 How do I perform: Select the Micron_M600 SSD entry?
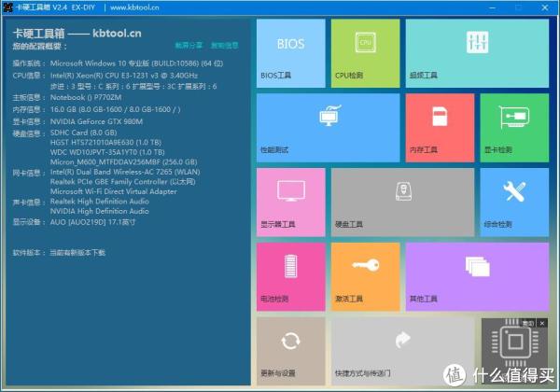click(x=123, y=162)
